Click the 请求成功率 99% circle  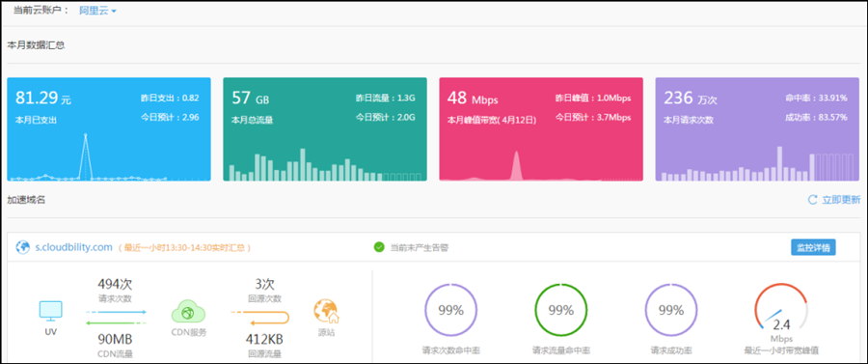[x=671, y=310]
